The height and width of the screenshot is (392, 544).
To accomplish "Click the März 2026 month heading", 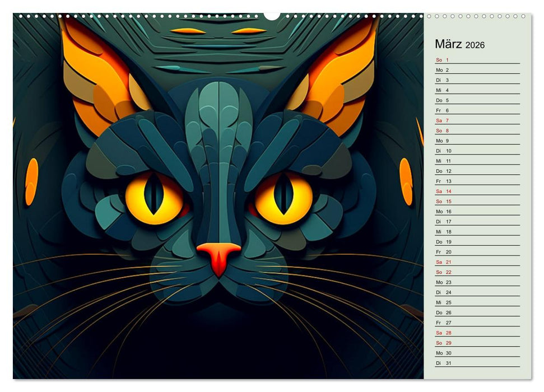I will point(459,44).
